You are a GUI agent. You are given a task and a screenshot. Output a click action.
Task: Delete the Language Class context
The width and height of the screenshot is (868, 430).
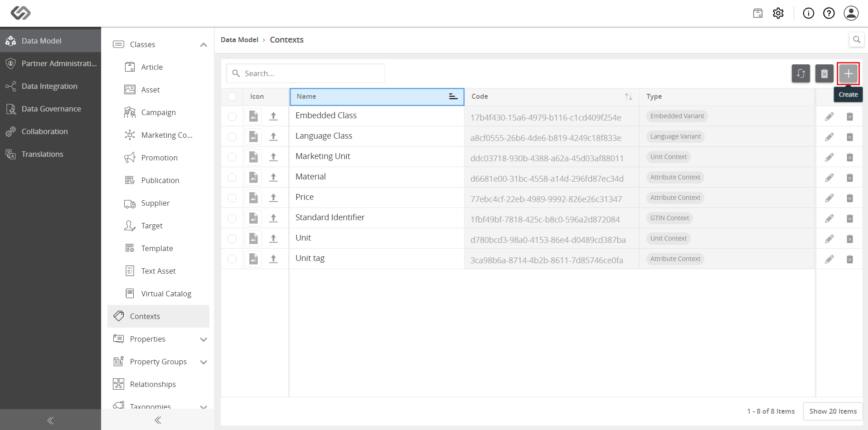[850, 137]
